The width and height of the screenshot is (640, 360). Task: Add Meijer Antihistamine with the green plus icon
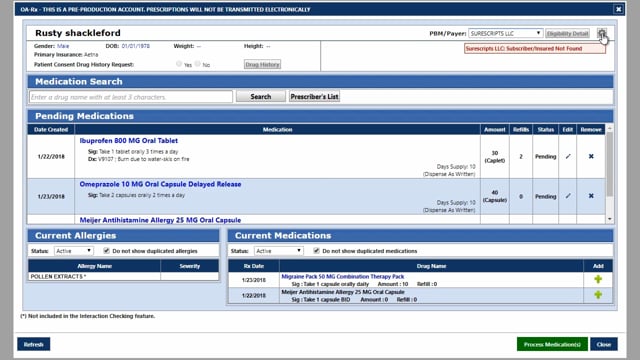point(598,295)
